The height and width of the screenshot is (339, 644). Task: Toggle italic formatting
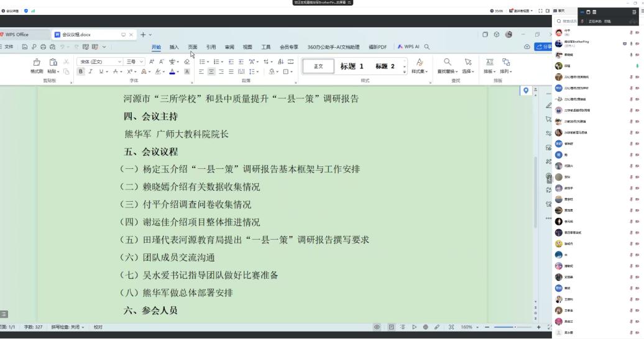pyautogui.click(x=90, y=72)
